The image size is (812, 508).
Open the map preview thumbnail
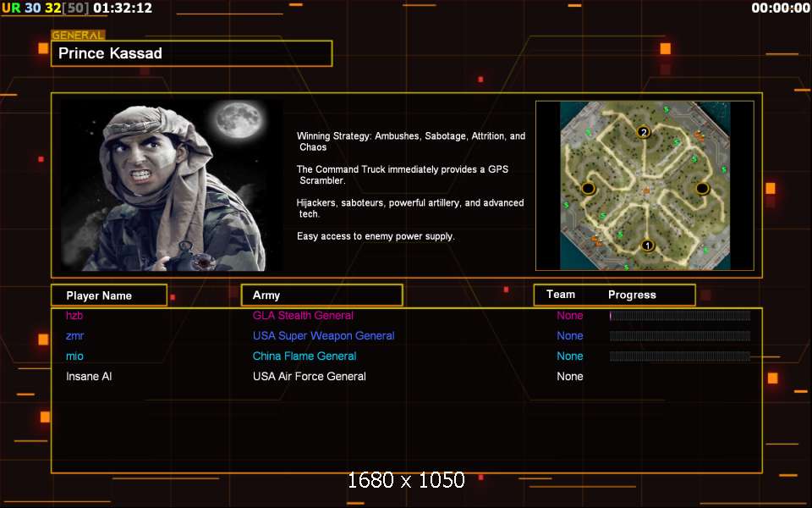click(x=645, y=185)
